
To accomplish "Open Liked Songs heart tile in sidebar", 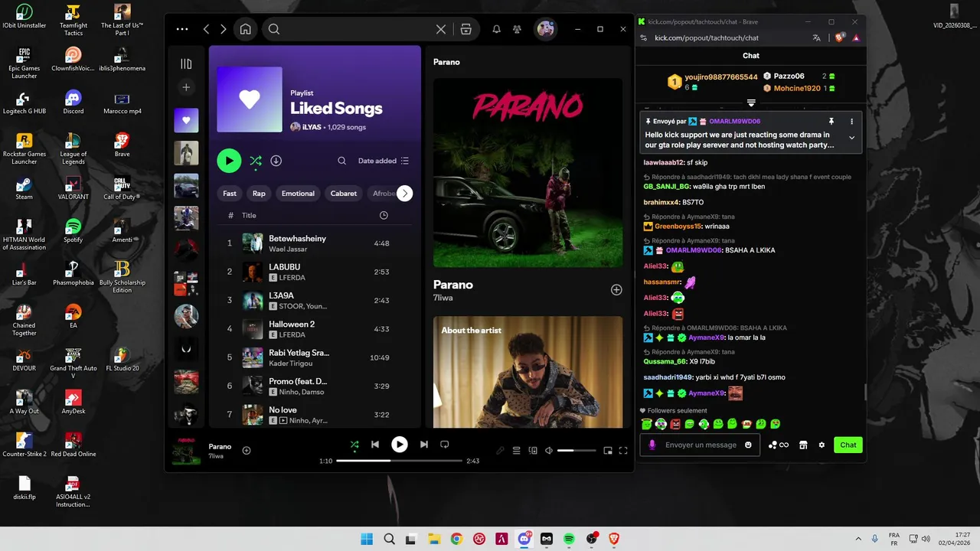I will tap(186, 120).
